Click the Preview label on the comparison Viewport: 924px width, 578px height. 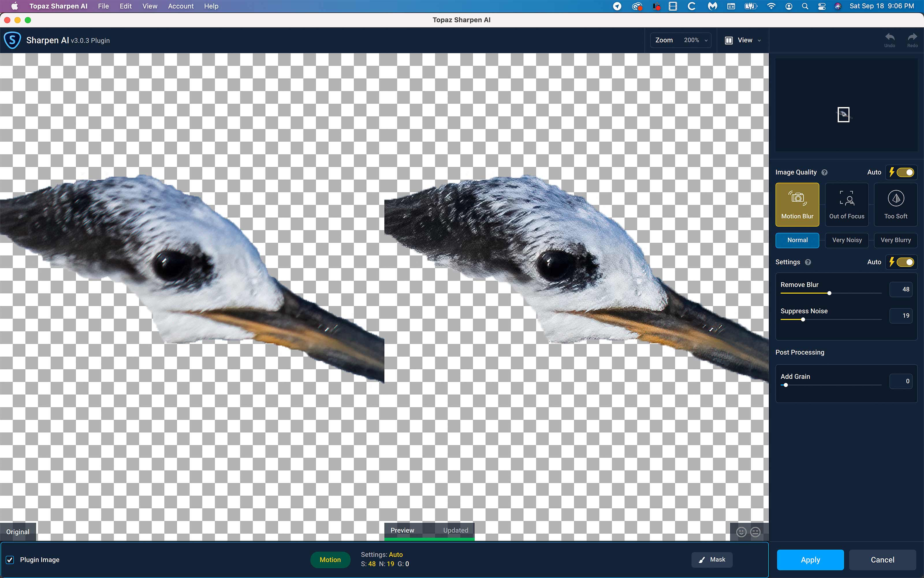coord(402,530)
